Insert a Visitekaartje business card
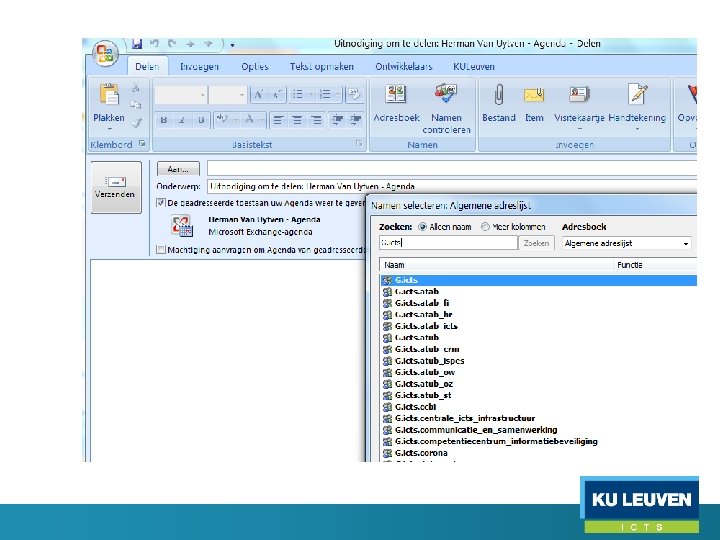This screenshot has width=720, height=540. (x=579, y=107)
